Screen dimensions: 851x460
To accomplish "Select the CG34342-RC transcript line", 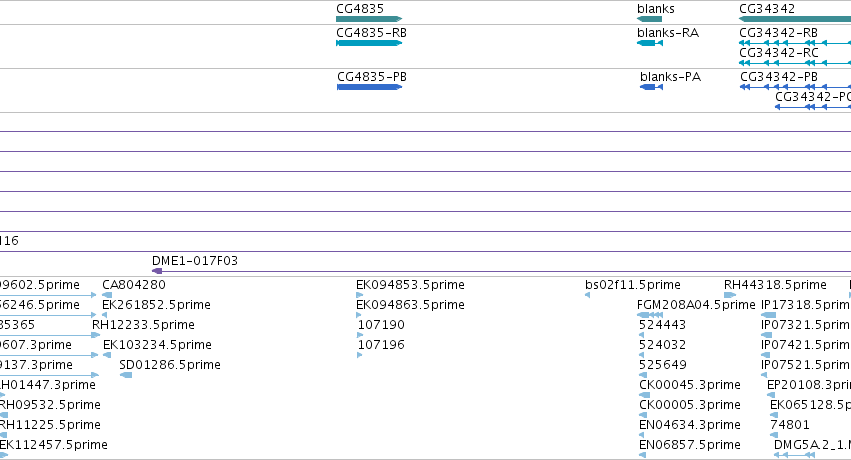I will pos(795,63).
